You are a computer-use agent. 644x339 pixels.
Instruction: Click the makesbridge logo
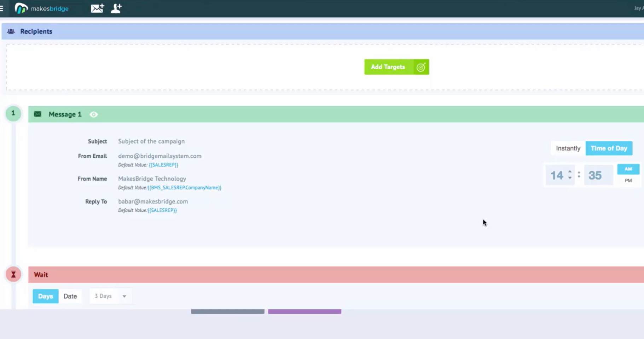pyautogui.click(x=41, y=8)
